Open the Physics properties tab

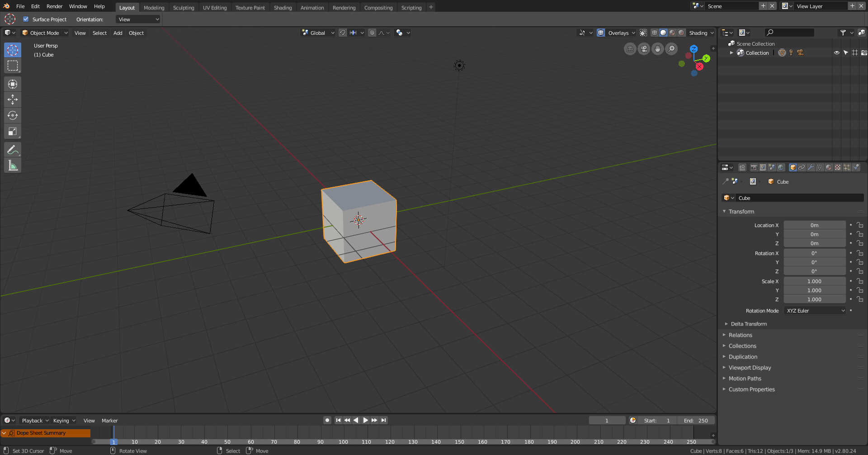pos(856,167)
